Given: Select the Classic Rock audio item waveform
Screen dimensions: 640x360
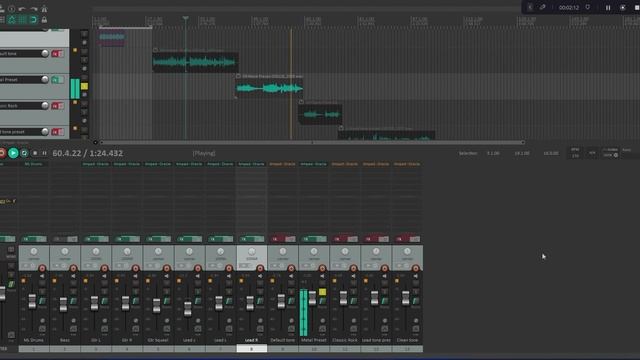Looking at the screenshot, I should (x=321, y=115).
